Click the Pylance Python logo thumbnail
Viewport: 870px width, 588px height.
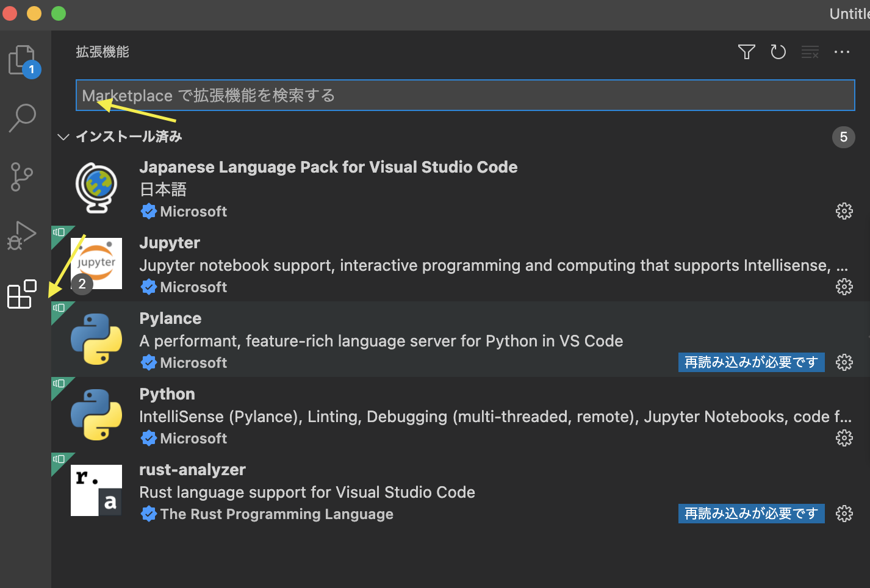96,339
